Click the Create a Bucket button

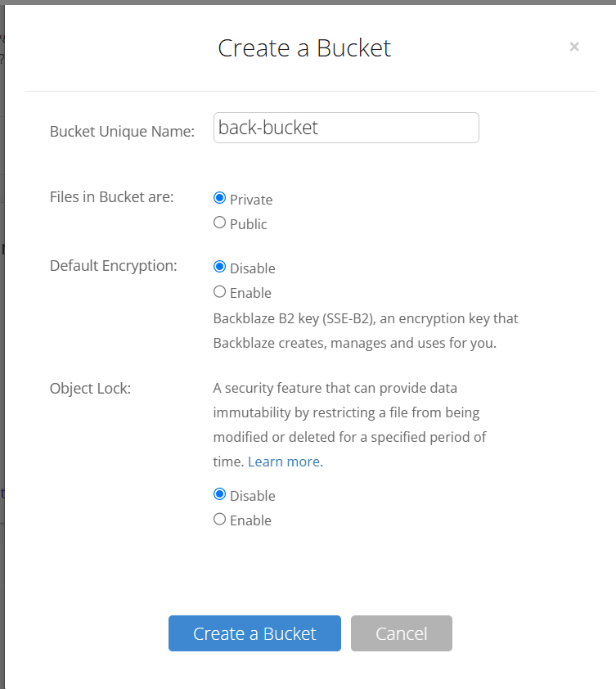pos(254,633)
